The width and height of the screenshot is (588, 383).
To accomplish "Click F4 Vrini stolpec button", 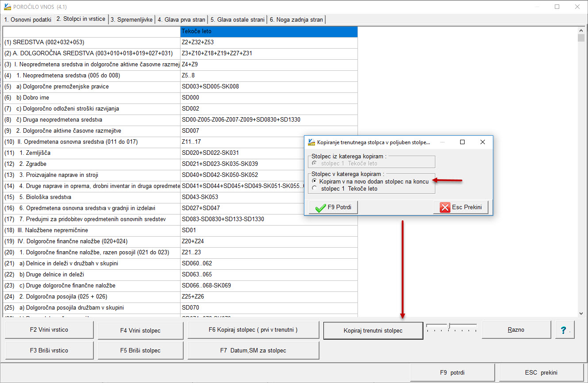I will click(140, 330).
